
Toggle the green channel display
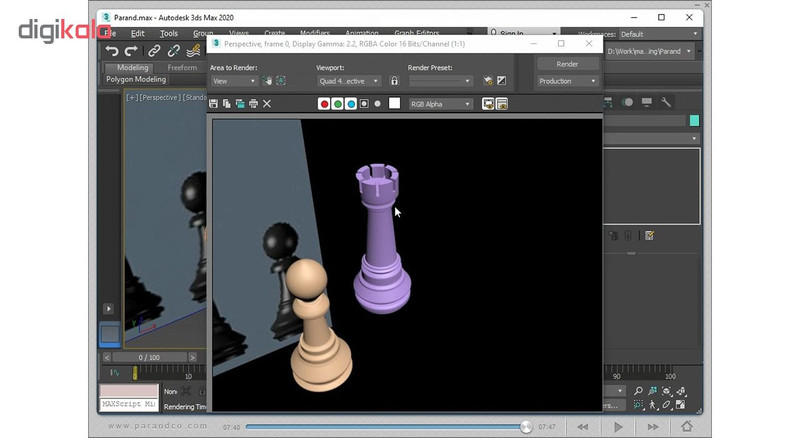(x=337, y=104)
